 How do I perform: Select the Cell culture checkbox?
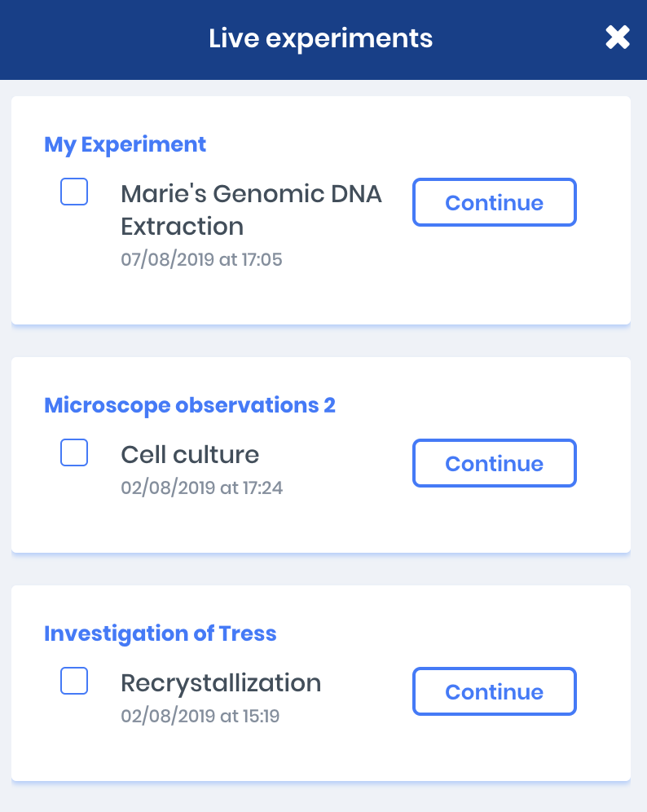(x=74, y=452)
